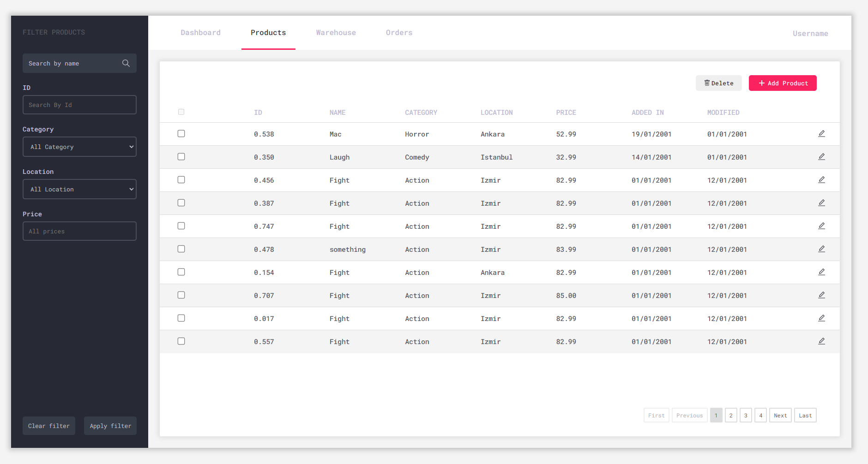Check the checkbox for product Mac
Image resolution: width=868 pixels, height=464 pixels.
[181, 133]
